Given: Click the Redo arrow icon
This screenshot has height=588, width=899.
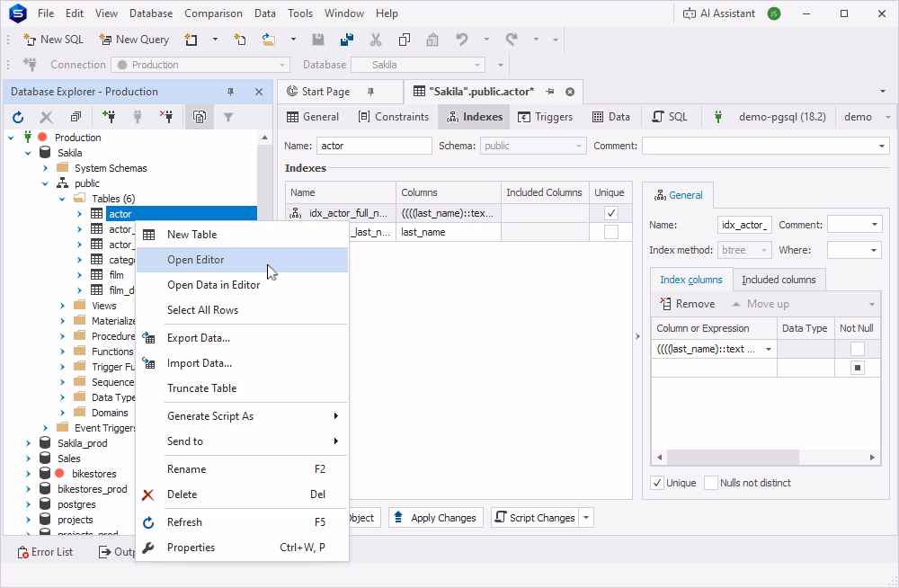Looking at the screenshot, I should click(512, 40).
